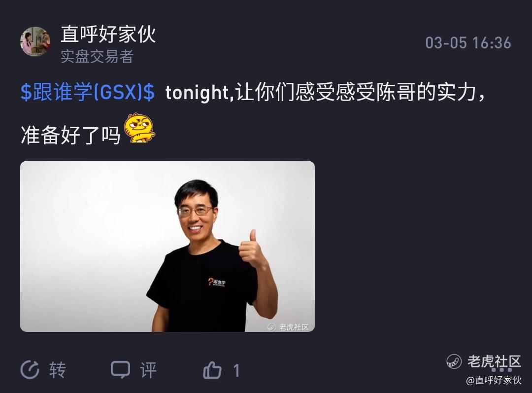Tap the speech bubble comment icon

pyautogui.click(x=121, y=369)
